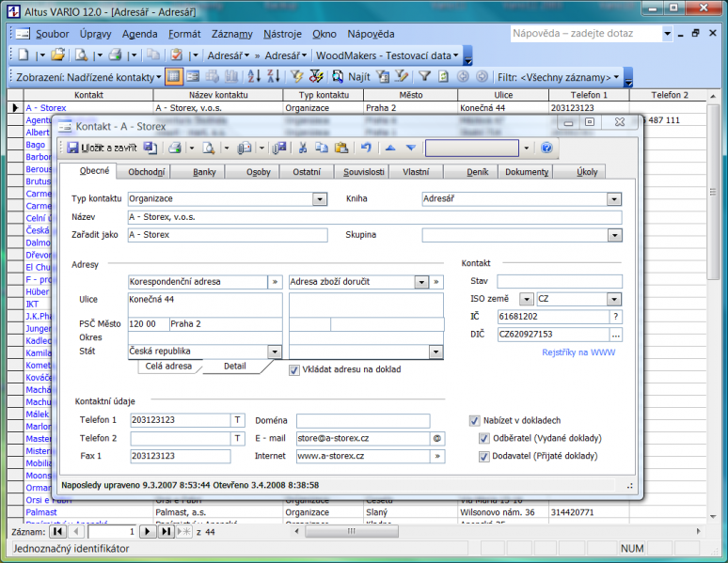Screen dimensions: 728x563
Task: Click the clipboard checklist icon in the main toolbar
Action: click(177, 55)
